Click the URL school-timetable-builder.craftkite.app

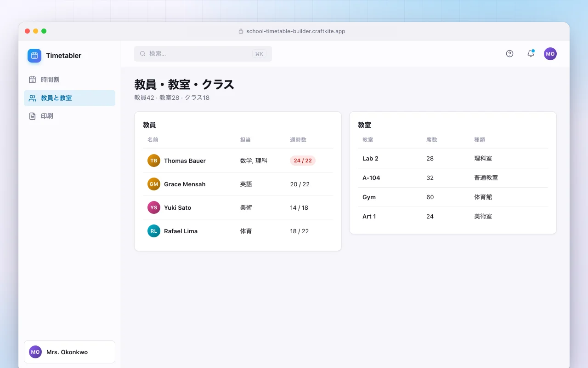coord(296,31)
